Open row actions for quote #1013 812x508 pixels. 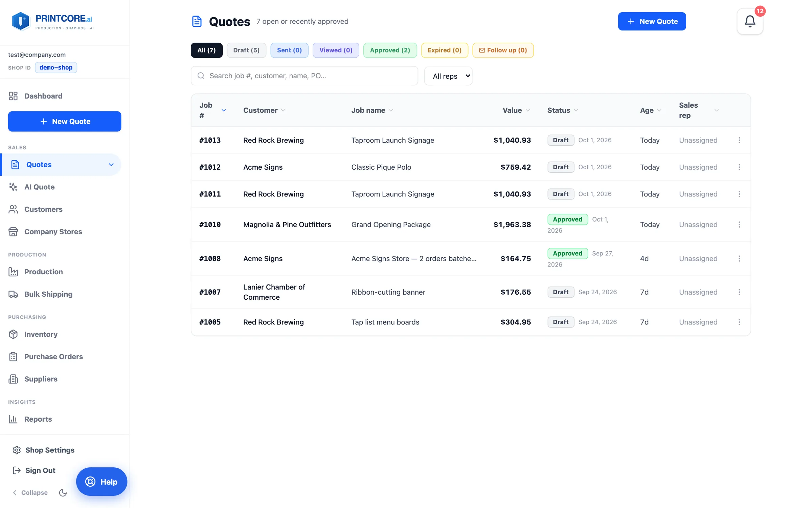(739, 140)
